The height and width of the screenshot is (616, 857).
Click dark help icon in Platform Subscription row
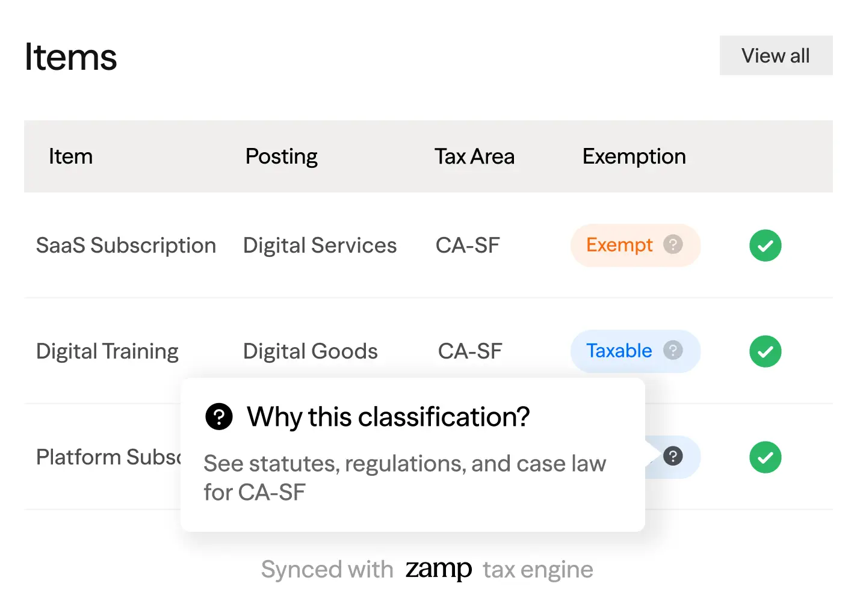(x=673, y=456)
